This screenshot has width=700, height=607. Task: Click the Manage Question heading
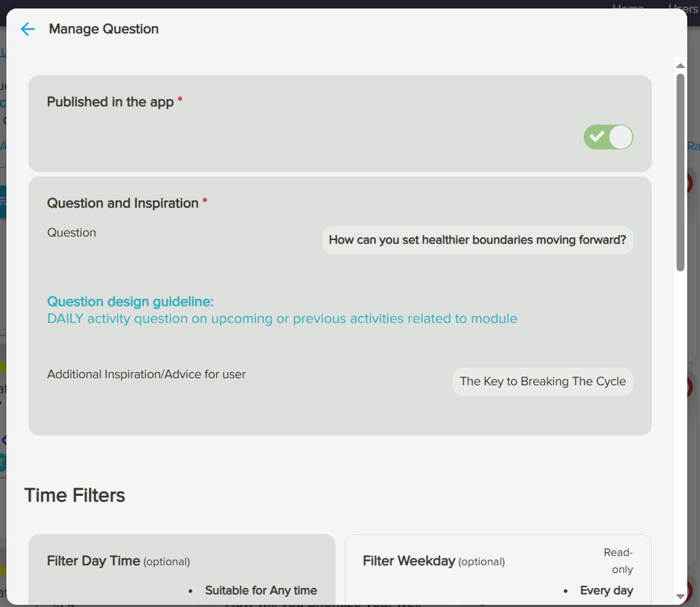coord(103,29)
